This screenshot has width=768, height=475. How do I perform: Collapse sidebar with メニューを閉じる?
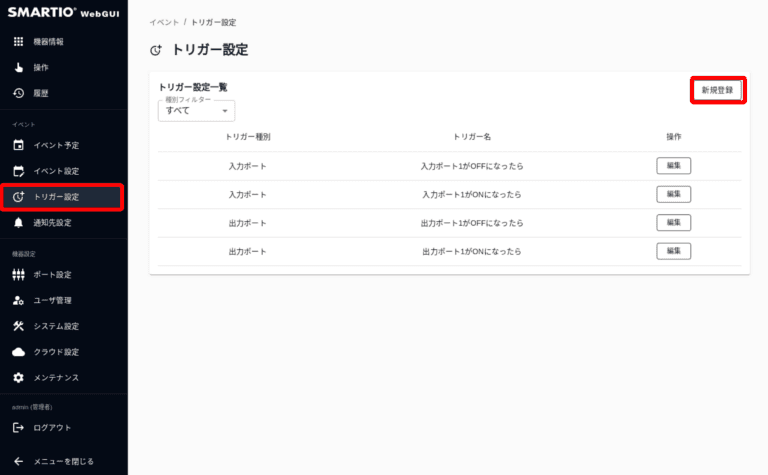click(64, 461)
